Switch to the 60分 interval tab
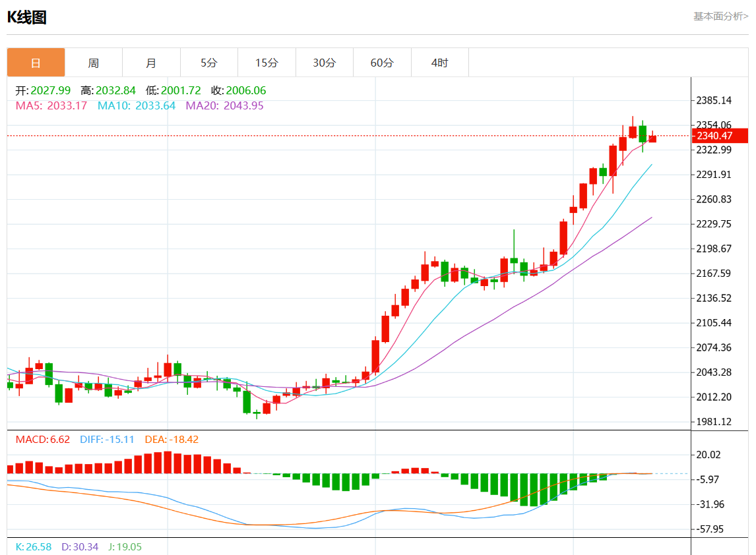Viewport: 756px width, 555px height. click(382, 63)
